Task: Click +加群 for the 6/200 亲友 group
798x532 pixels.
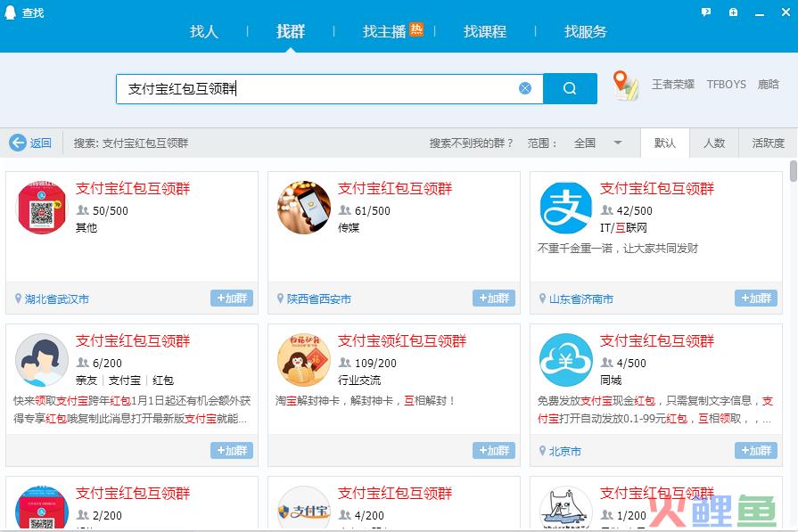Action: click(232, 450)
